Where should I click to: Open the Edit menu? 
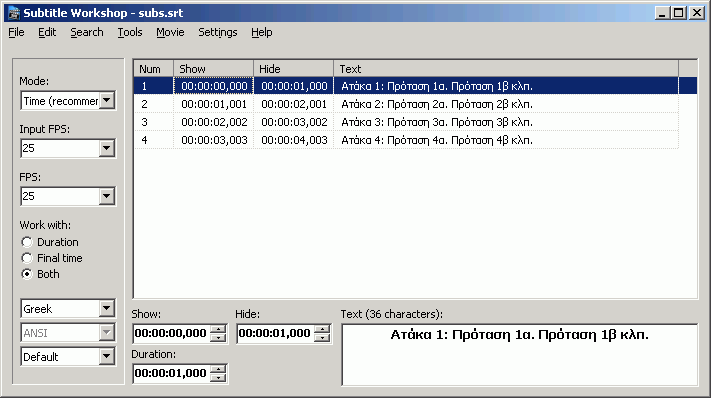(x=47, y=33)
